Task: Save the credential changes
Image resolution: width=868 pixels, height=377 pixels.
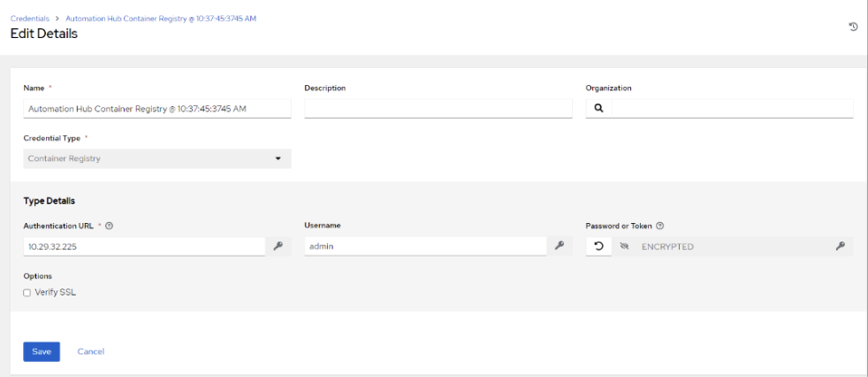Action: click(42, 351)
